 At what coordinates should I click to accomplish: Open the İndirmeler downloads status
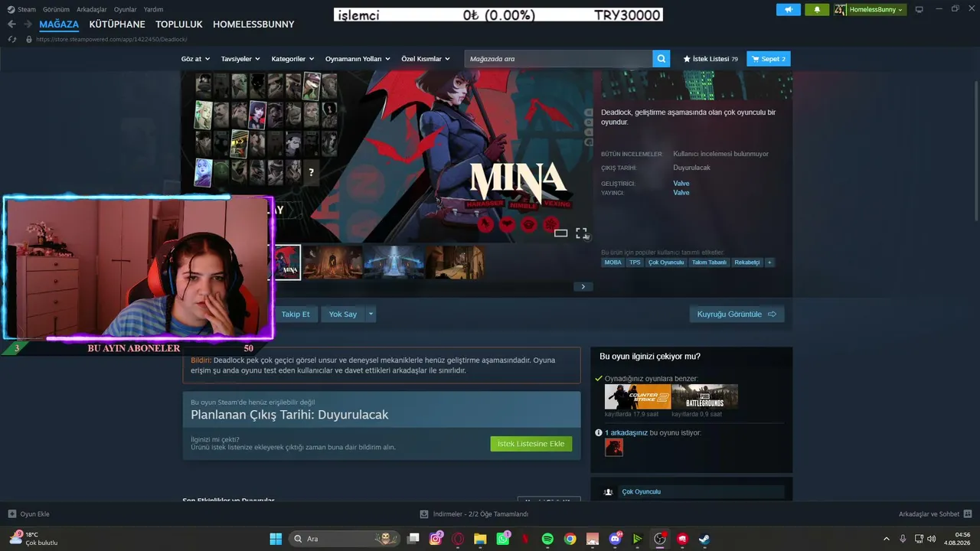click(x=474, y=514)
